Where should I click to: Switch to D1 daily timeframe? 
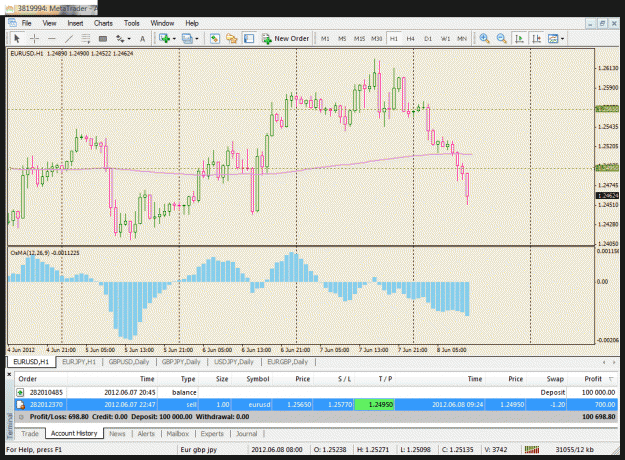coord(428,39)
